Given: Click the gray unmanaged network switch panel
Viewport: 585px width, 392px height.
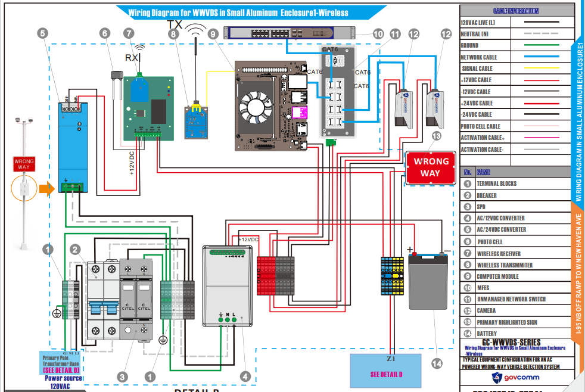Looking at the screenshot, I should pos(338,92).
